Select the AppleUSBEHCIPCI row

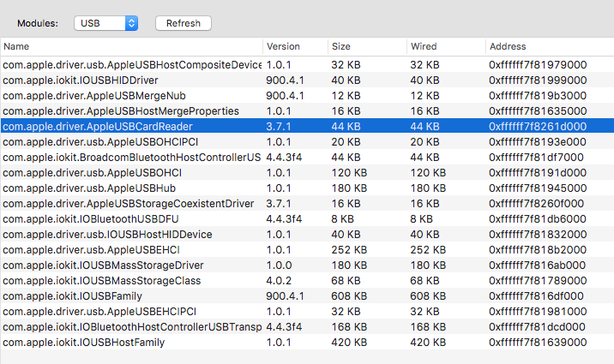(x=307, y=312)
